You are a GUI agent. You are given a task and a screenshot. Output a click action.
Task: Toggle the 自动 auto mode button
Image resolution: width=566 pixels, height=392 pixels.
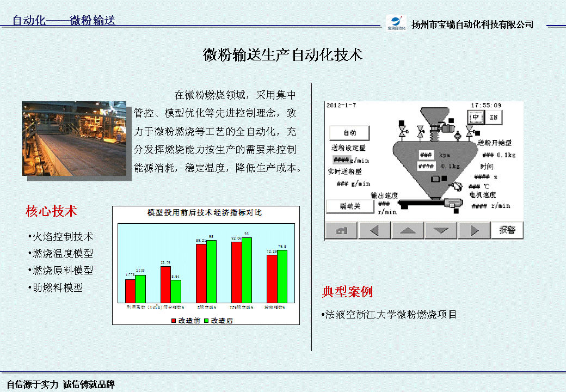(349, 132)
